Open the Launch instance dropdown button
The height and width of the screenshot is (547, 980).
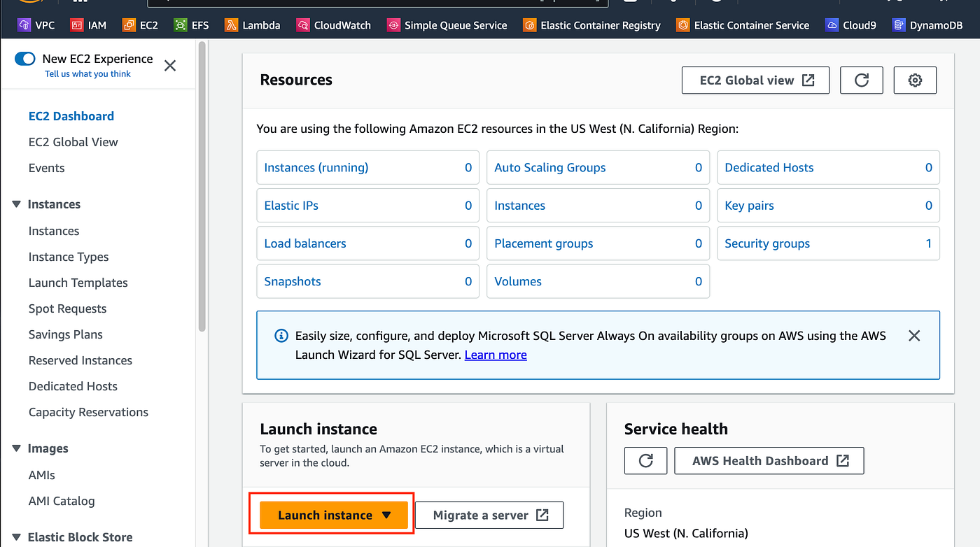(x=334, y=515)
